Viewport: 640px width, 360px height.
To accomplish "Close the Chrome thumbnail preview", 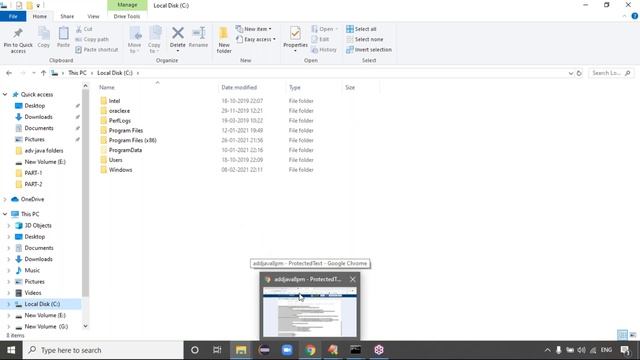I will click(x=353, y=279).
